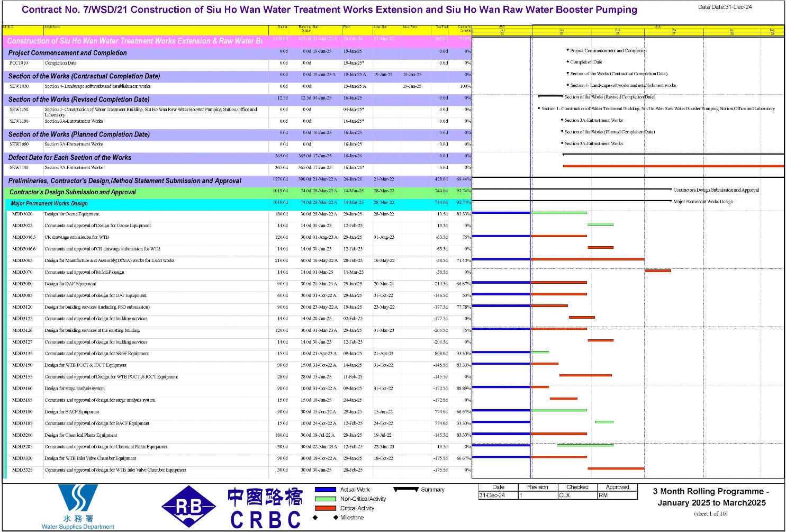Click activity ID PCC1010

(x=19, y=63)
